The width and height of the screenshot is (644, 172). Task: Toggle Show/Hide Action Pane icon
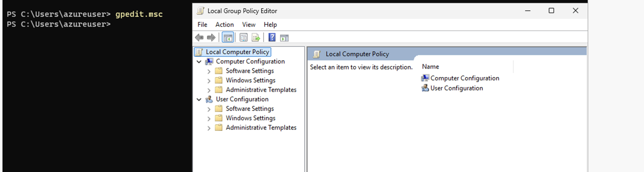click(284, 38)
